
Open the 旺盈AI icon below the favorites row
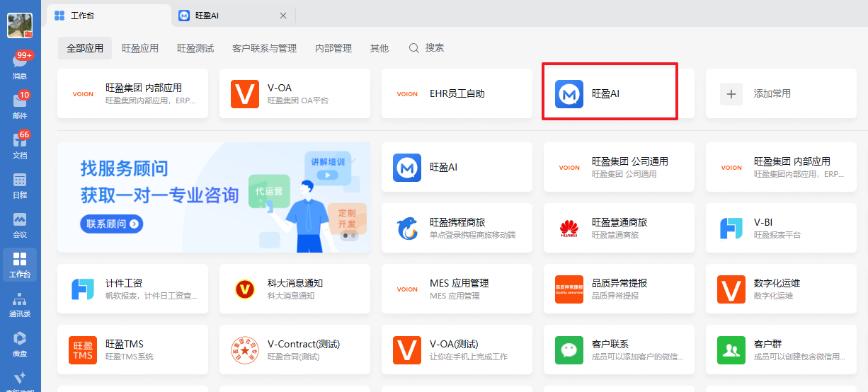(407, 168)
